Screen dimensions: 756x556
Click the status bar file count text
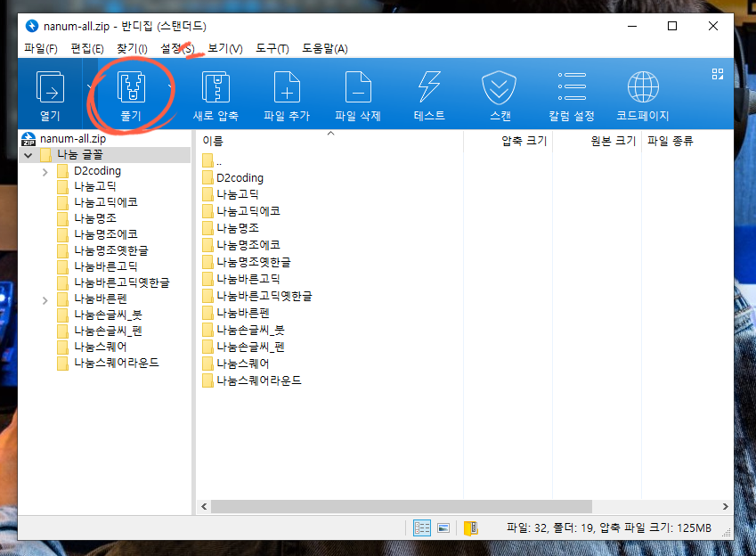coord(609,528)
